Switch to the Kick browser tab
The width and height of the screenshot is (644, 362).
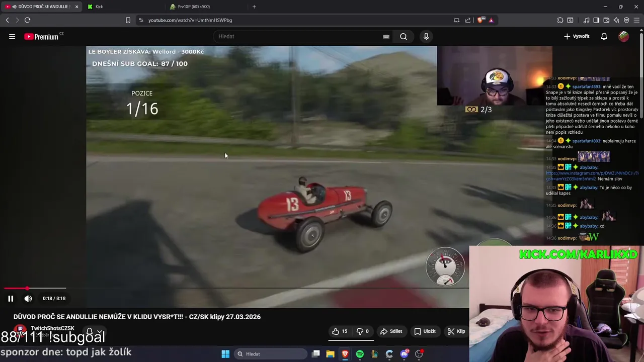coord(124,7)
